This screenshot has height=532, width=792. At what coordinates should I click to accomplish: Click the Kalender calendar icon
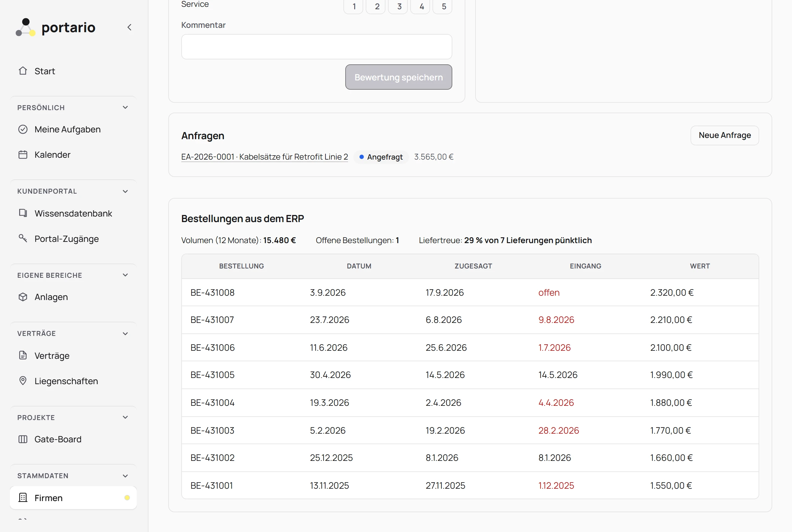(x=23, y=155)
